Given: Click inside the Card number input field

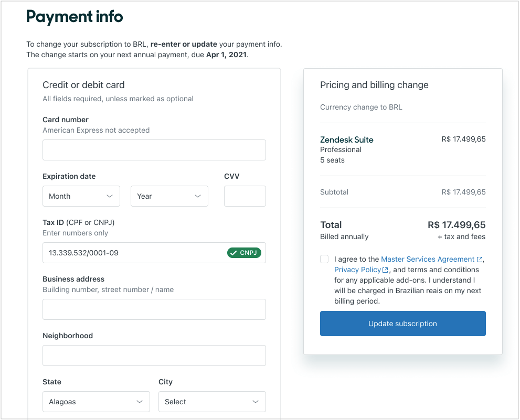Looking at the screenshot, I should (x=154, y=150).
